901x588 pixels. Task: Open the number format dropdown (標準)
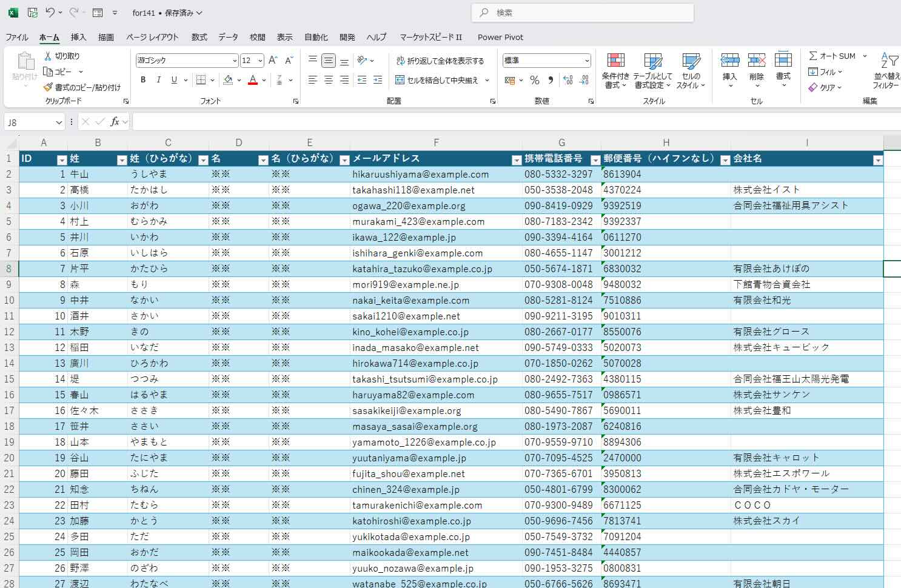click(587, 61)
